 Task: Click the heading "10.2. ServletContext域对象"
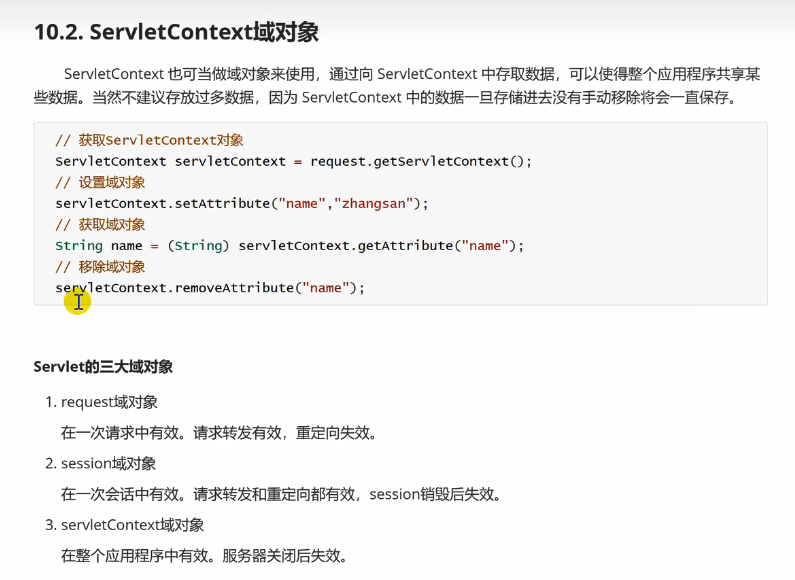click(x=176, y=32)
